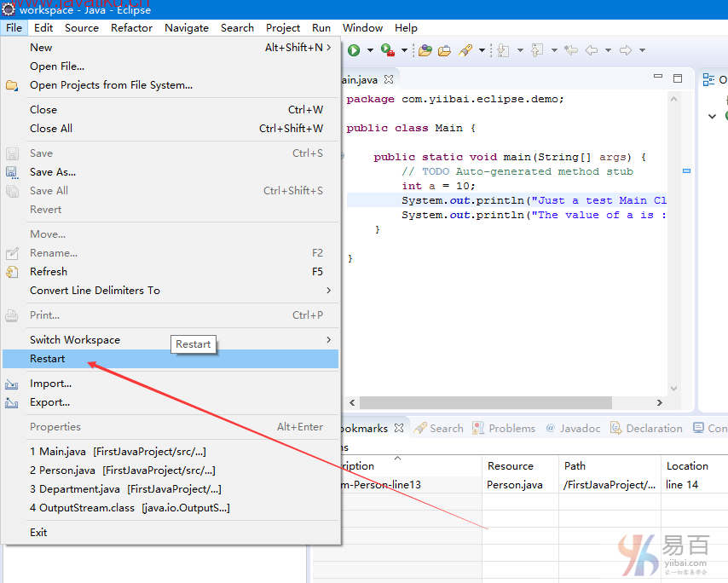
Task: Open recent file 2 Person.java
Action: point(170,470)
